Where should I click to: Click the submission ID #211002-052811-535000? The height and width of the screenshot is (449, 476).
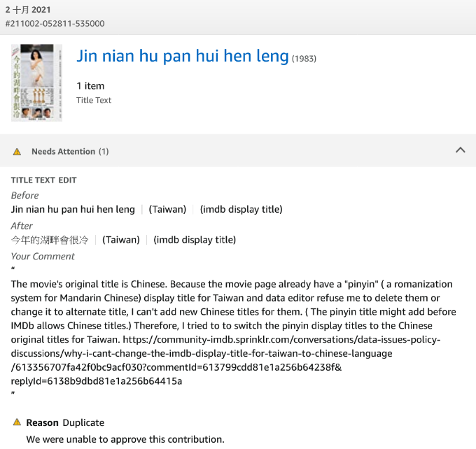point(55,23)
